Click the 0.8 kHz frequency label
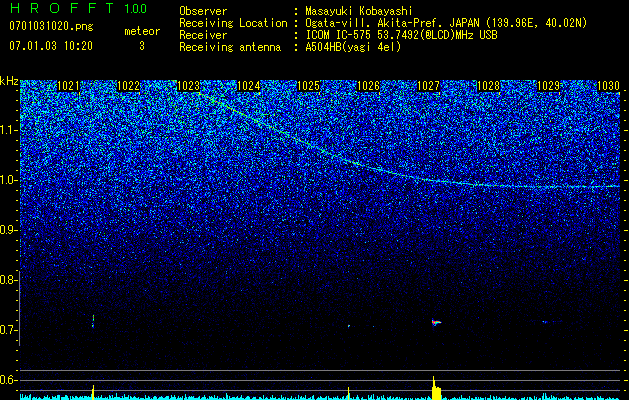The width and height of the screenshot is (629, 400). point(9,280)
